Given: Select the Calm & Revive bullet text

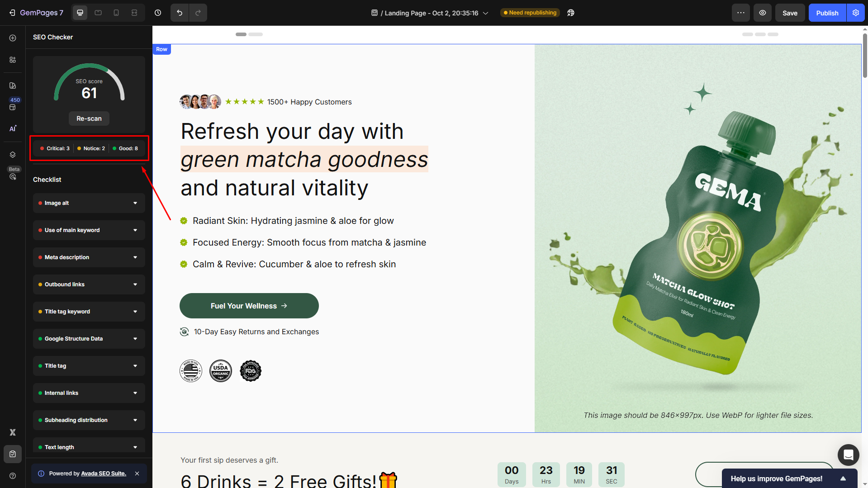Looking at the screenshot, I should (294, 264).
